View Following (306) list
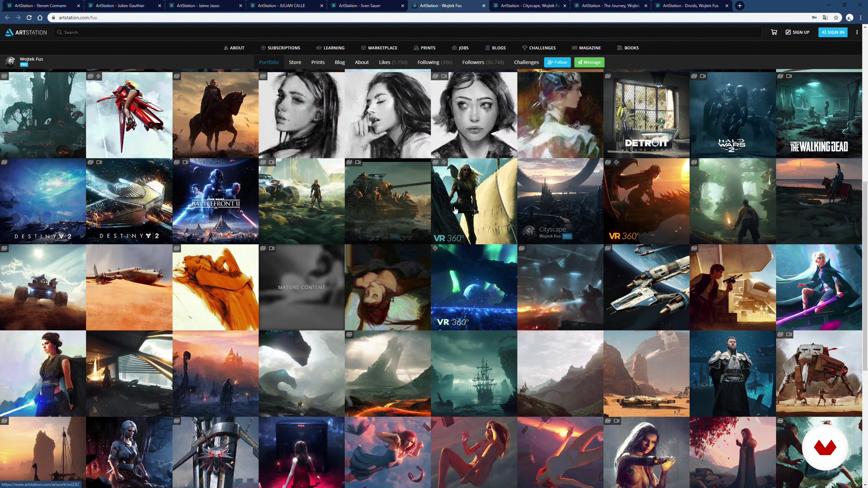Image resolution: width=868 pixels, height=488 pixels. (x=435, y=62)
